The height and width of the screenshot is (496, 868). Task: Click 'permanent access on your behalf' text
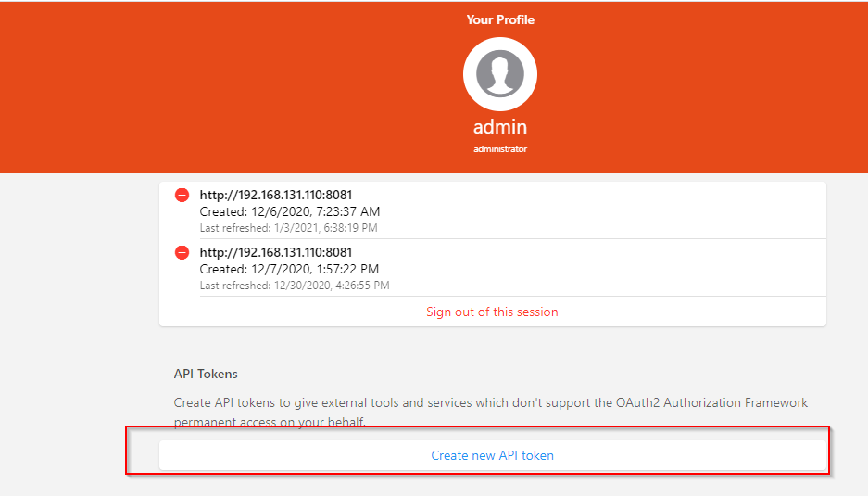[267, 422]
